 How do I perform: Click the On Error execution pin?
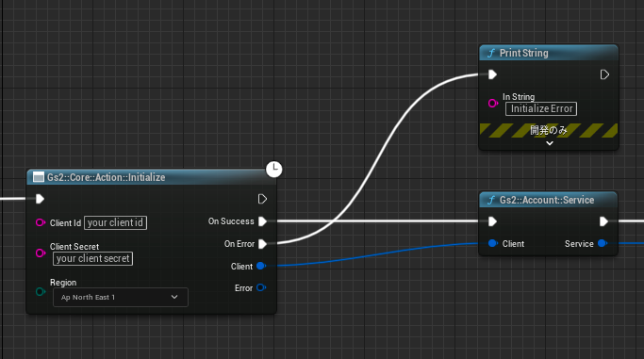coord(262,244)
